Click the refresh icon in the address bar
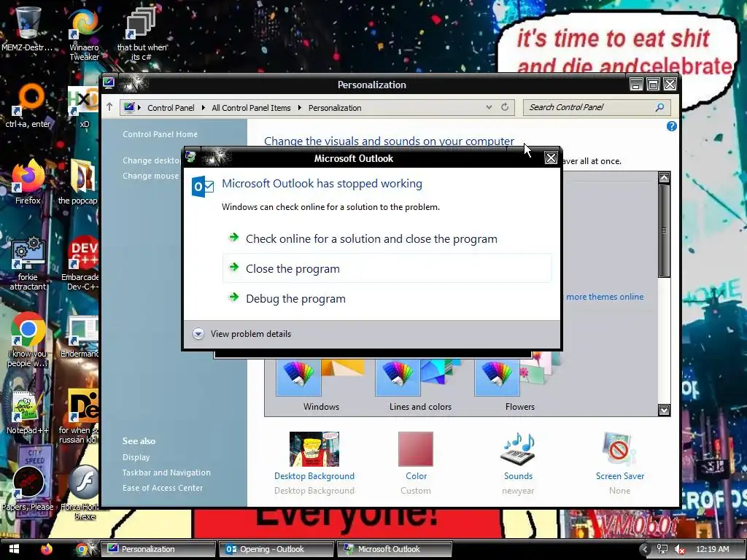747x560 pixels. (x=505, y=107)
